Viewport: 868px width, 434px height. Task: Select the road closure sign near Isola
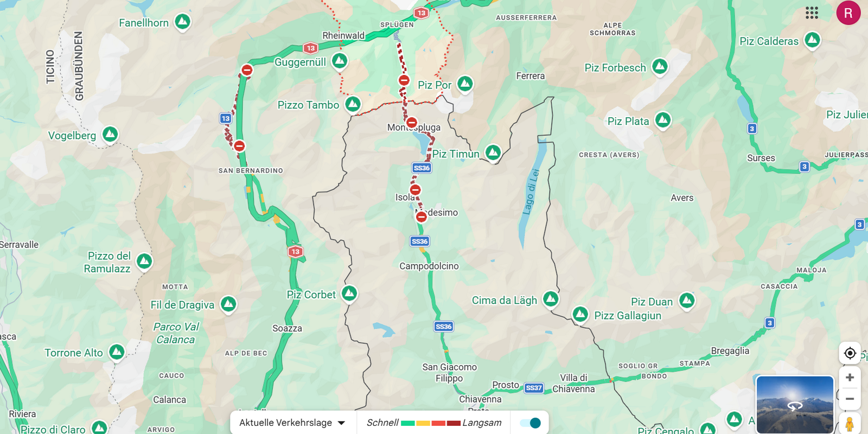click(415, 190)
